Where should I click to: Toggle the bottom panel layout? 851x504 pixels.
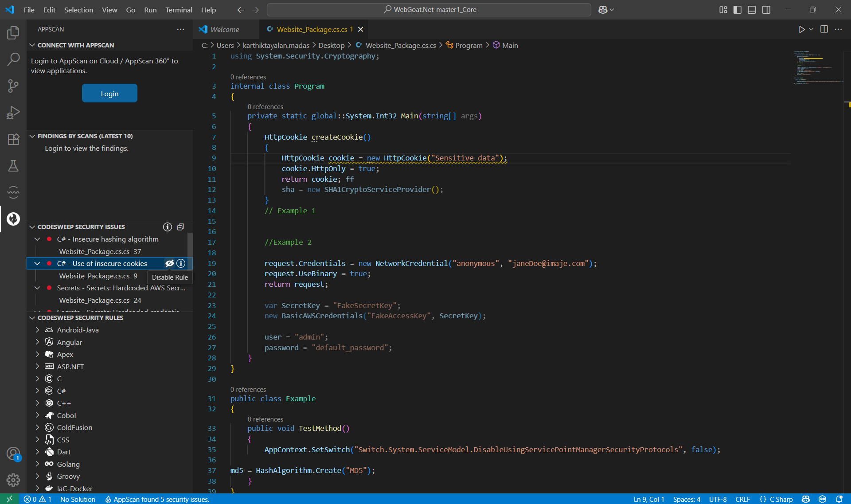click(752, 10)
